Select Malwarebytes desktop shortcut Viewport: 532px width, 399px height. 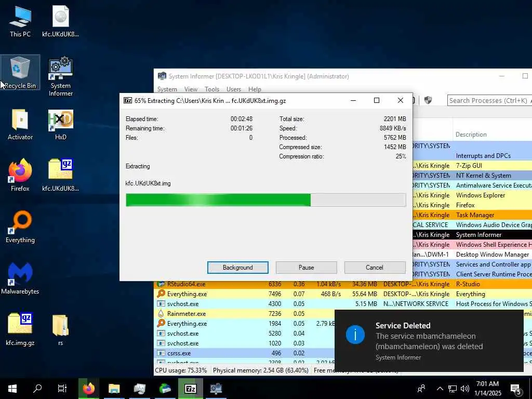click(20, 278)
